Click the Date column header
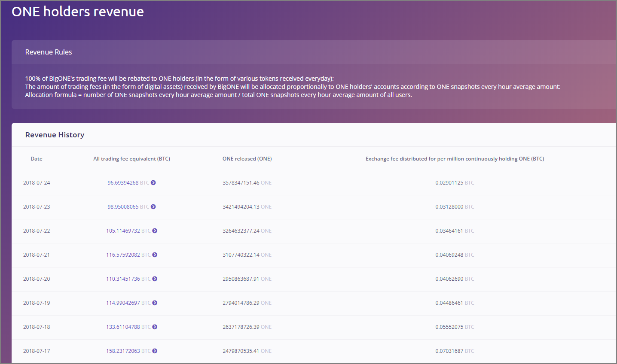617x364 pixels. pyautogui.click(x=37, y=159)
